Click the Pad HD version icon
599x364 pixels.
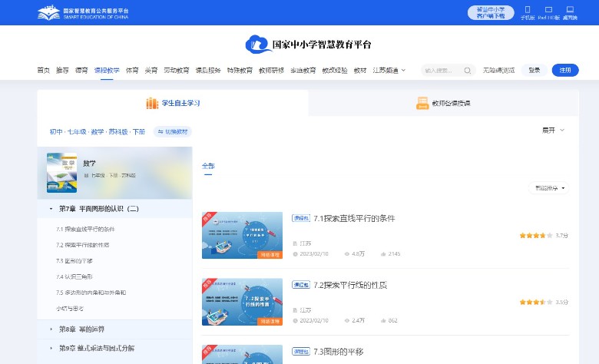(548, 10)
